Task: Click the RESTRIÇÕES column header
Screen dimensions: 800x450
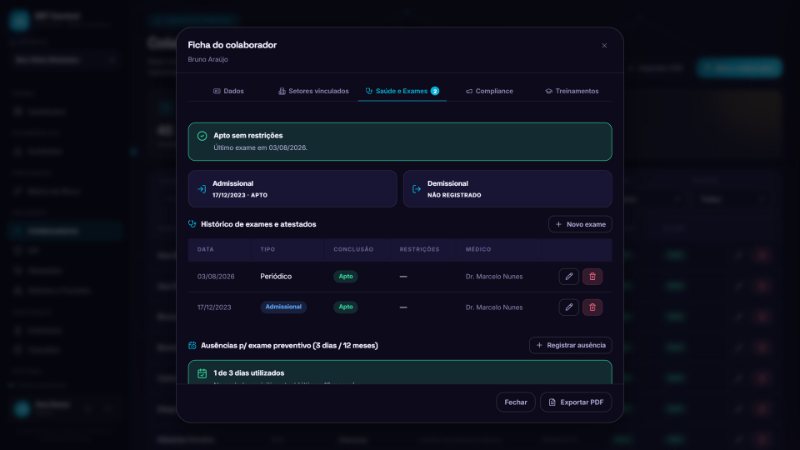Action: (x=419, y=249)
